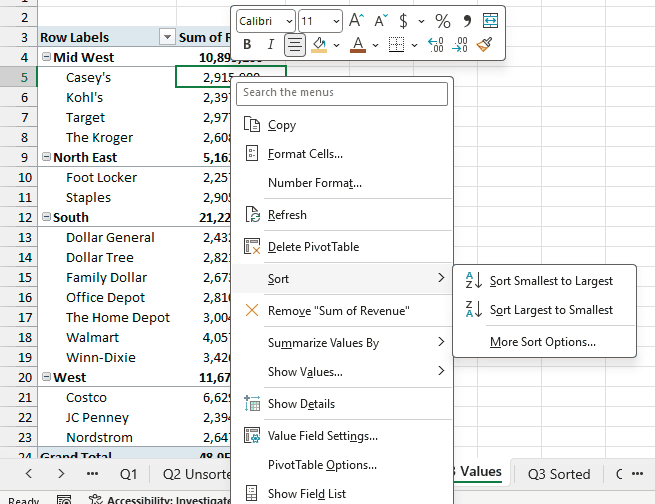Open the font size 11 dropdown
Screen dimensions: 655x504
click(336, 21)
